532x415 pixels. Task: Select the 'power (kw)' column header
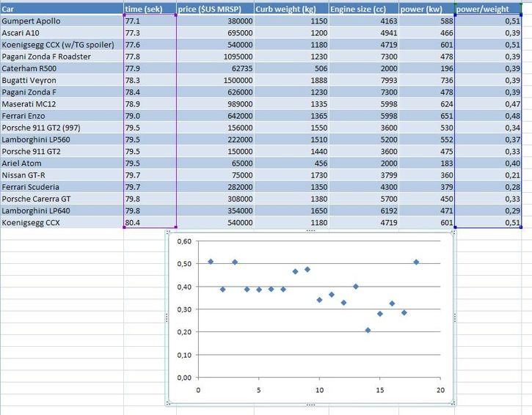click(426, 9)
